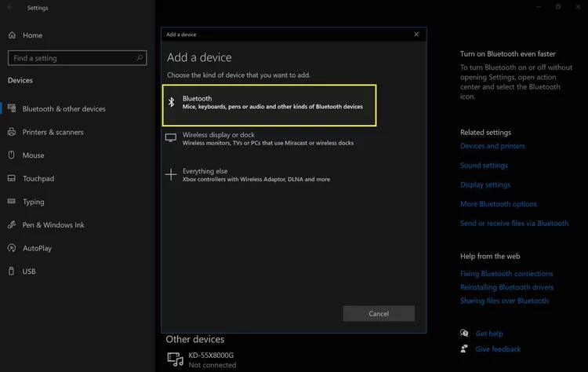Click the mouse icon in the sidebar
588x372 pixels.
tap(12, 155)
